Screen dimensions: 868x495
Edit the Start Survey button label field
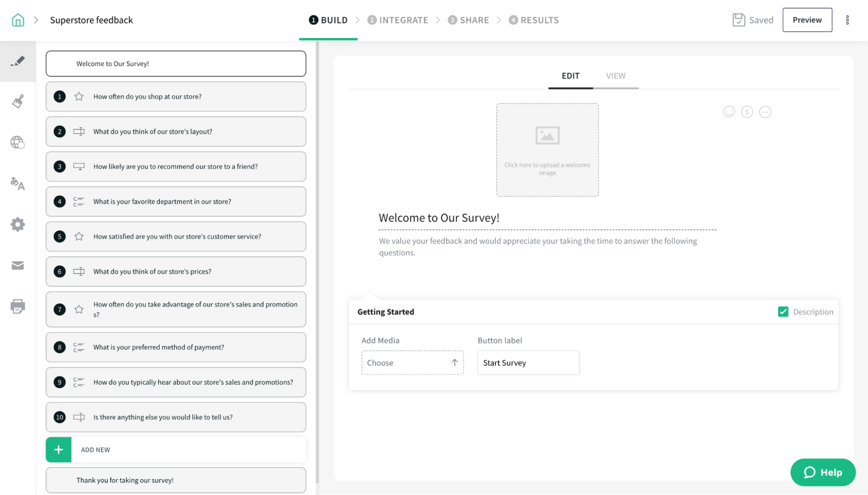point(528,362)
